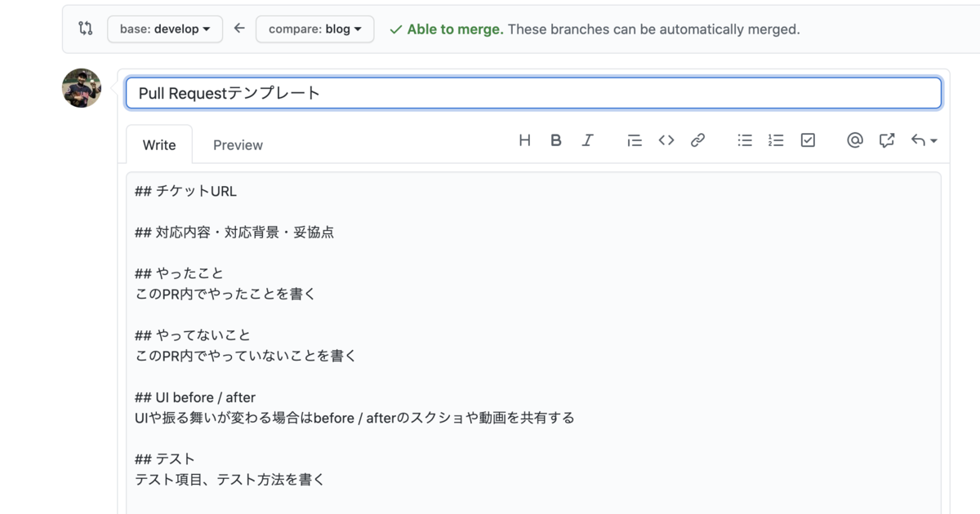Click the '## 対応内容・対応背景・妥協点' line

(x=234, y=233)
